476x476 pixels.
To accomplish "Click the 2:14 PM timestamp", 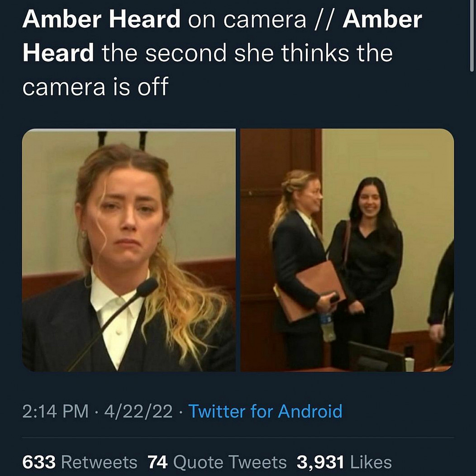I will point(55,411).
